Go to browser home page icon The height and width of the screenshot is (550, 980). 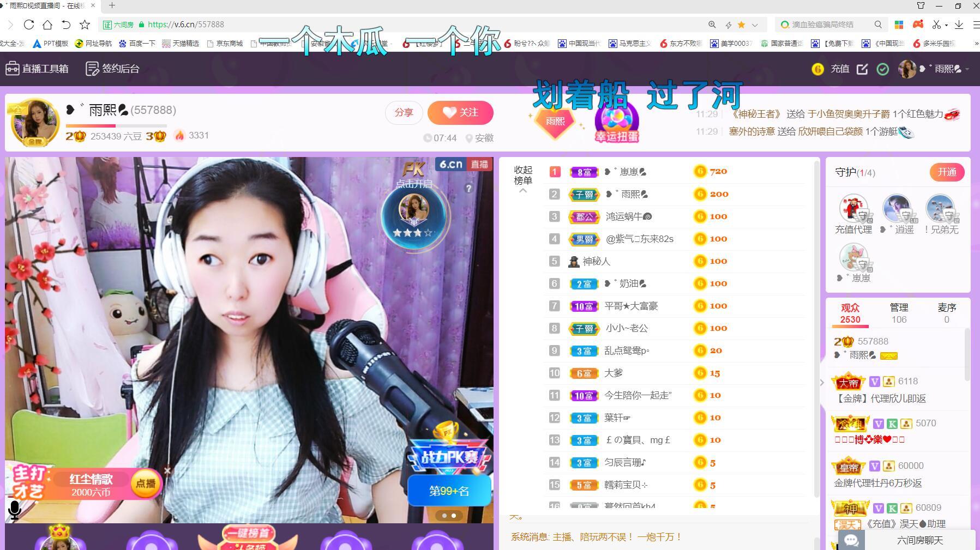[x=47, y=25]
